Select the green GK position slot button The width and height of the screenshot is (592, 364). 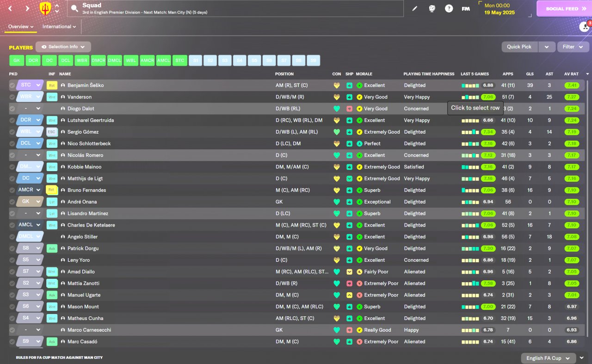(16, 61)
